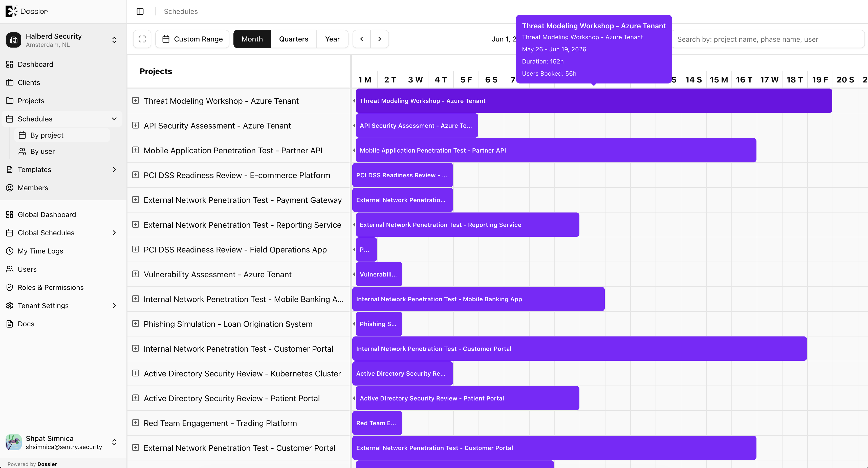Screen dimensions: 868x468
Task: Expand PCI DSS Readiness Review - E-commerce Platform row
Action: pyautogui.click(x=136, y=175)
